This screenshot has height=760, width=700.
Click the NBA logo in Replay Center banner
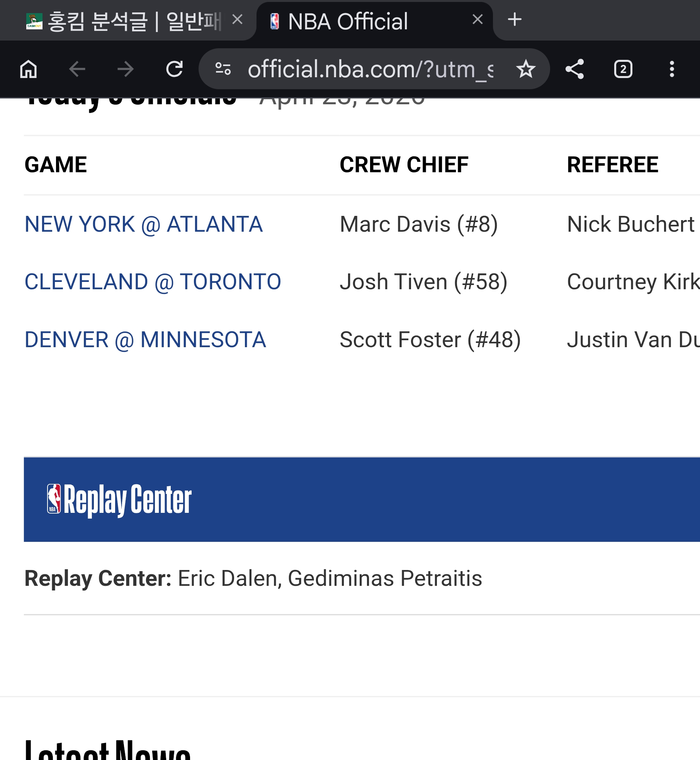tap(54, 499)
